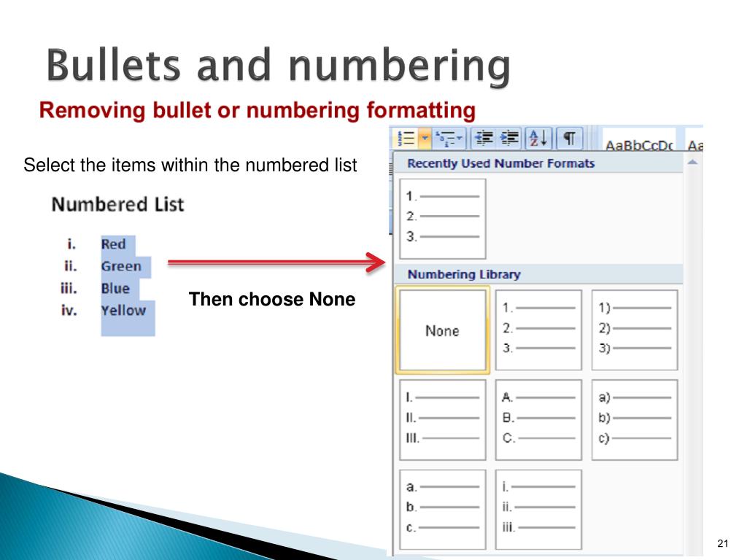Select the AaBbCcDc style thumbnail

(x=639, y=139)
